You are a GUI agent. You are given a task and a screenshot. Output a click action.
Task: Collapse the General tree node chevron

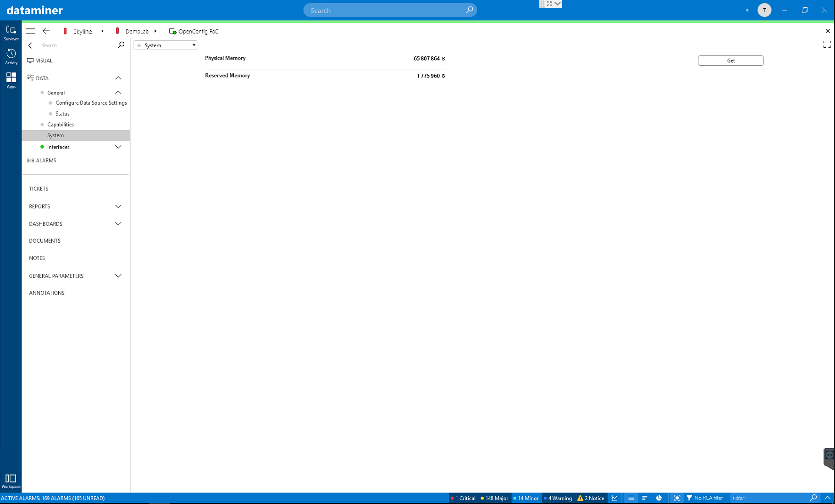pos(118,93)
